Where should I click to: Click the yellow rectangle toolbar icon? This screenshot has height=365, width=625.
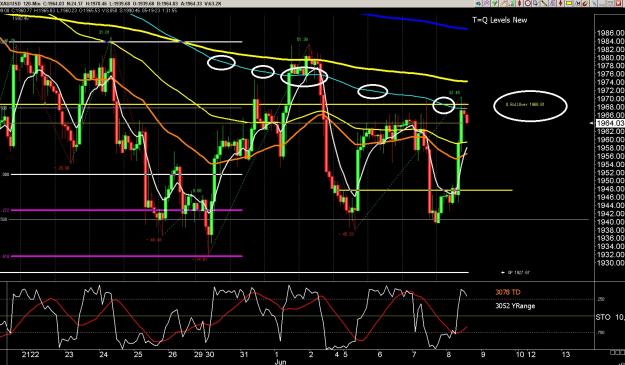(569, 3)
